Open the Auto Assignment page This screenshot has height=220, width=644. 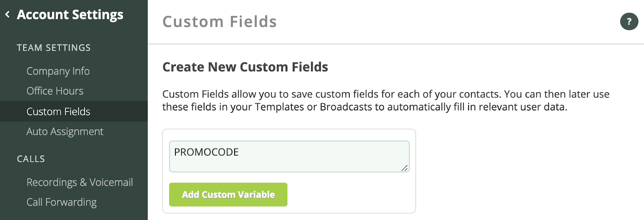(65, 132)
